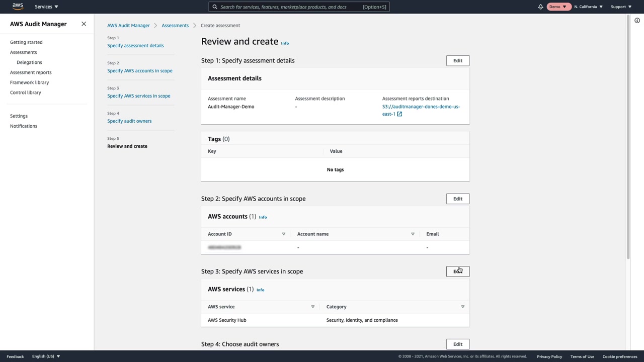This screenshot has width=644, height=362.
Task: Go to Assessment reports page
Action: click(31, 72)
